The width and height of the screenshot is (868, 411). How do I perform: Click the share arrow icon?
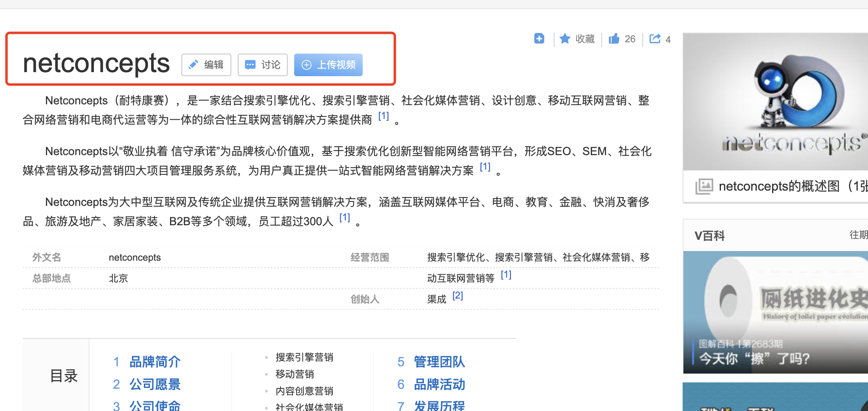tap(655, 39)
